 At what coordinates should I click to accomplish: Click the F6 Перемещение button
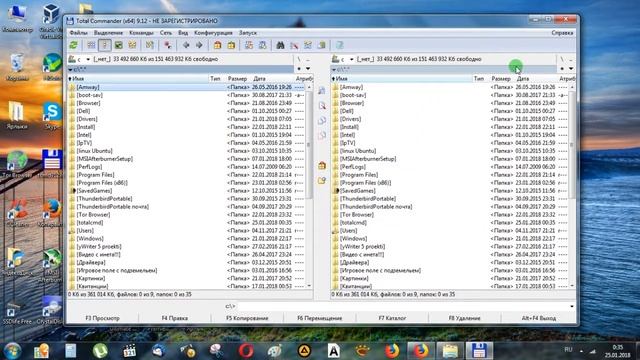[x=320, y=318]
